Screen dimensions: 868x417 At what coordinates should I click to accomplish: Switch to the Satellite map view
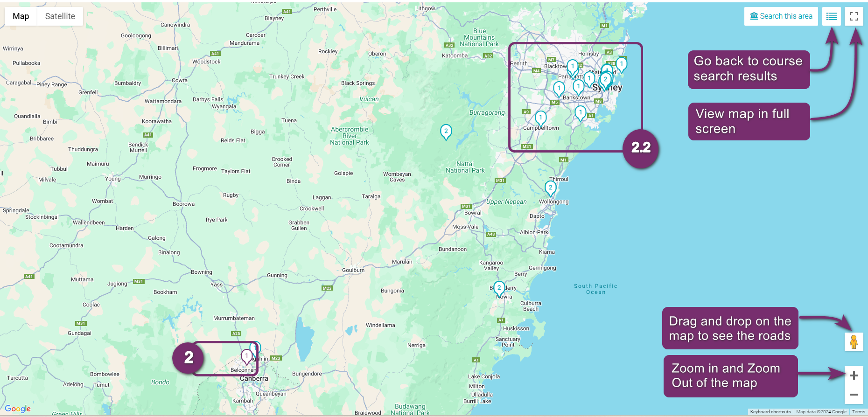(x=60, y=16)
